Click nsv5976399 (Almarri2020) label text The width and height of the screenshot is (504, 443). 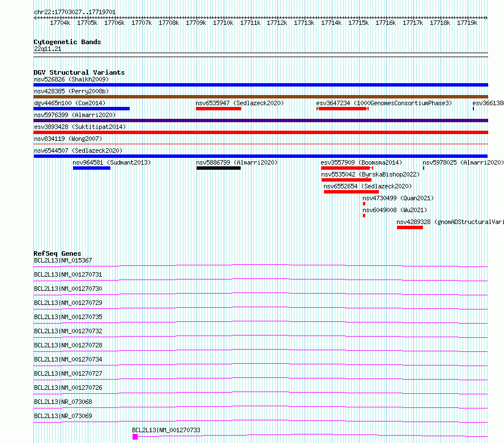tap(75, 115)
